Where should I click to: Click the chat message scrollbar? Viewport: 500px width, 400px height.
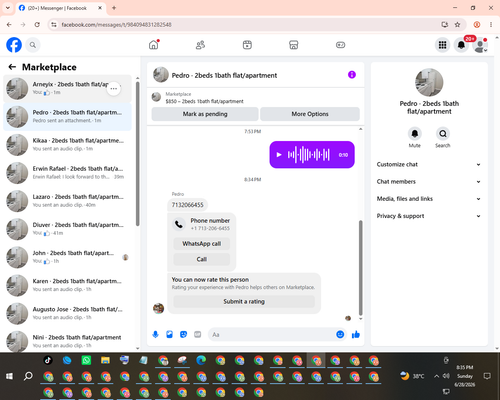360,268
